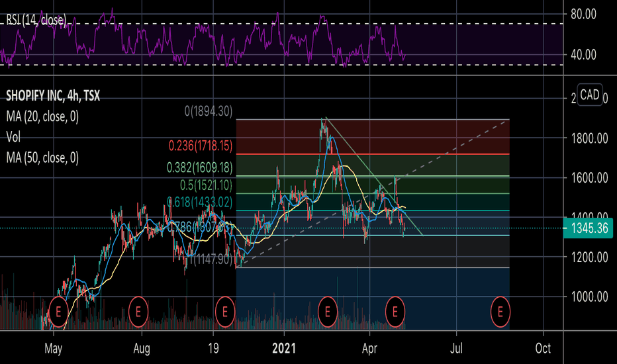Click the 40.00 RSI scale value
The image size is (617, 364).
click(583, 55)
